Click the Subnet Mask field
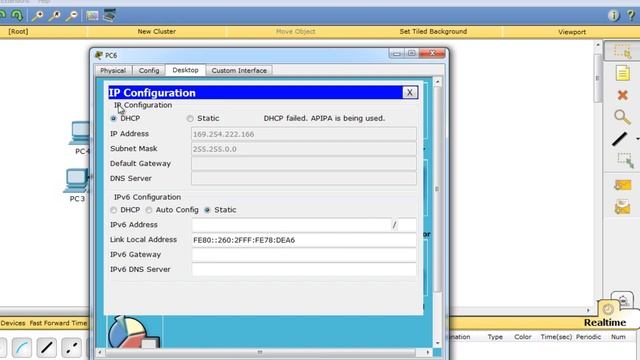Viewport: 640px width, 360px height. (x=304, y=149)
